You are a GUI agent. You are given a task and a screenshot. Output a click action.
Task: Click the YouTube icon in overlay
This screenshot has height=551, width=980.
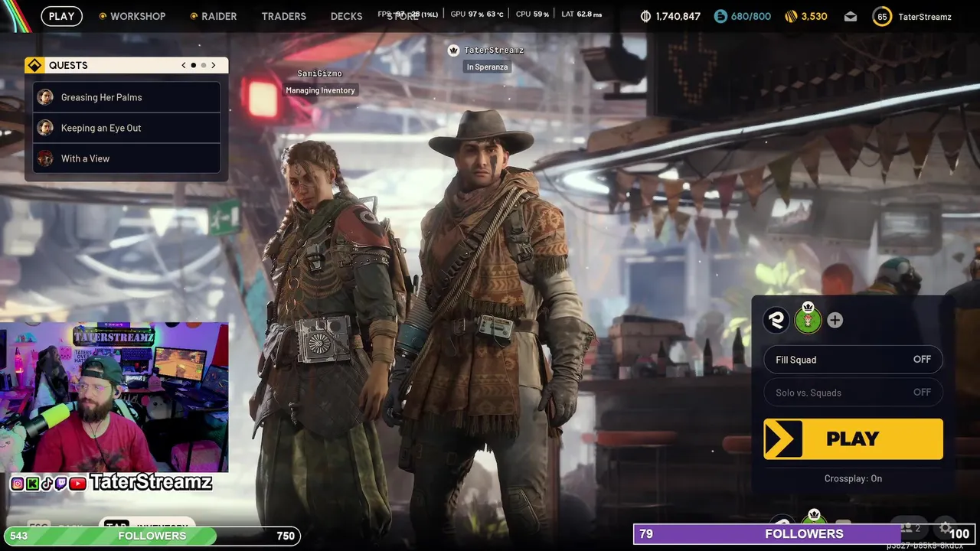click(77, 483)
